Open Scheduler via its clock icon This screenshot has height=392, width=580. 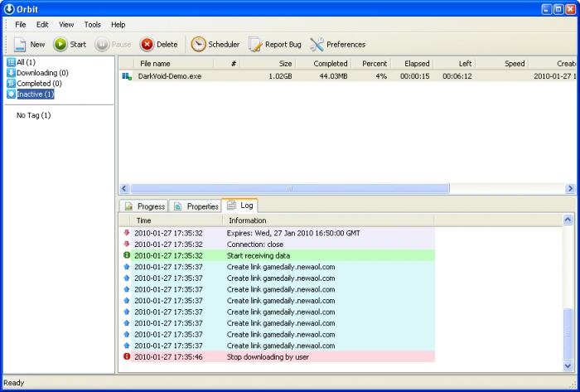[198, 45]
